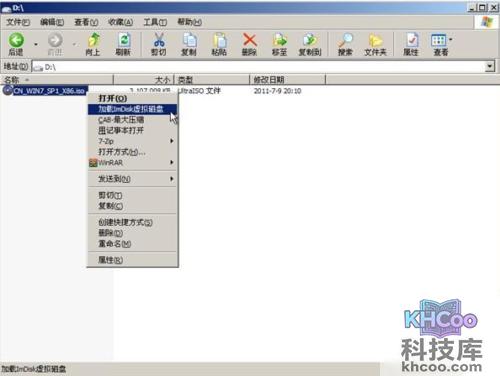This screenshot has height=376, width=500.
Task: Select the file name CN_WIN7_SP1_X86.iso
Action: [49, 91]
